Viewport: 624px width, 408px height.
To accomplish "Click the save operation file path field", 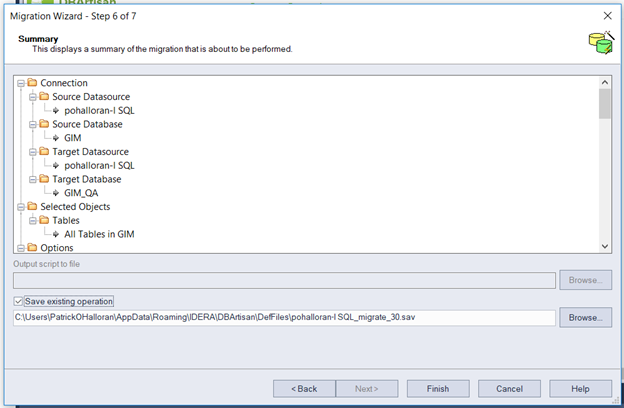I will click(284, 318).
